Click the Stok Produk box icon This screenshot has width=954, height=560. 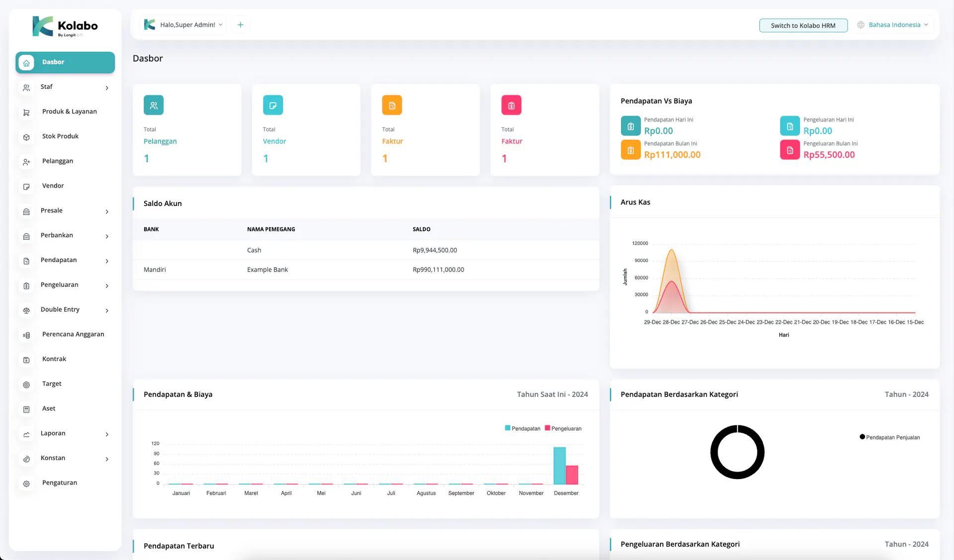point(26,137)
